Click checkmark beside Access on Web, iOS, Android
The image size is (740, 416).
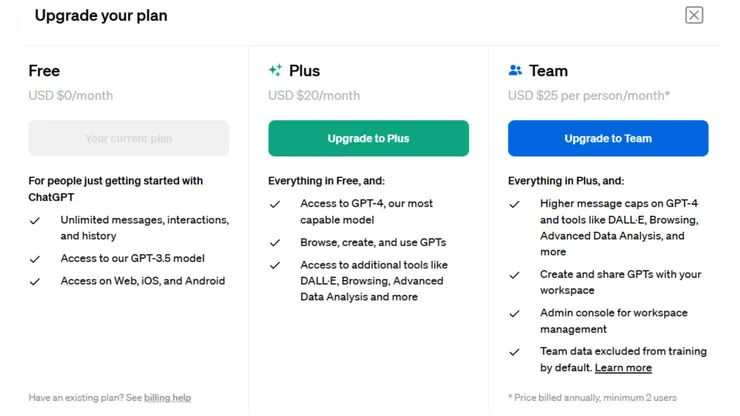[35, 282]
